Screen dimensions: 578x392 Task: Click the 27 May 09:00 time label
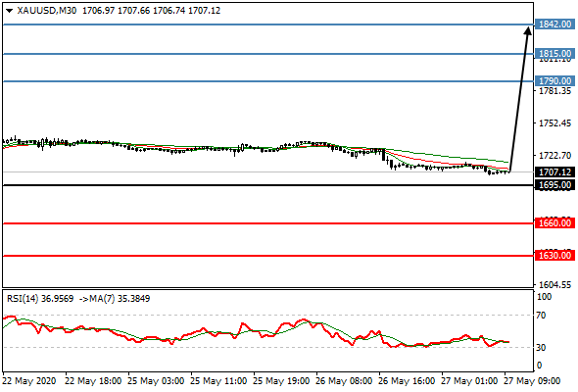[532, 381]
